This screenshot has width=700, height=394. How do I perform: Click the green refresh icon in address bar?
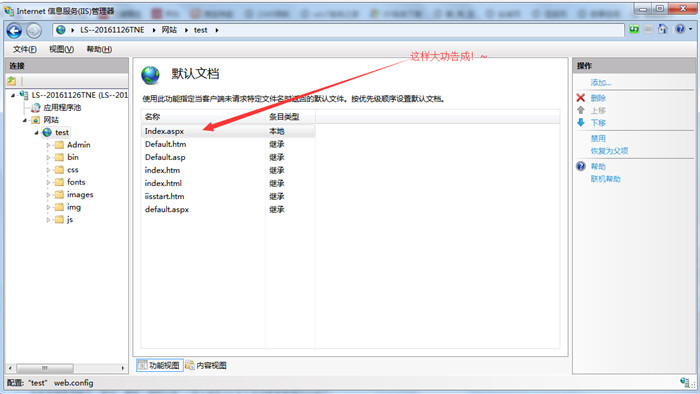pyautogui.click(x=634, y=29)
